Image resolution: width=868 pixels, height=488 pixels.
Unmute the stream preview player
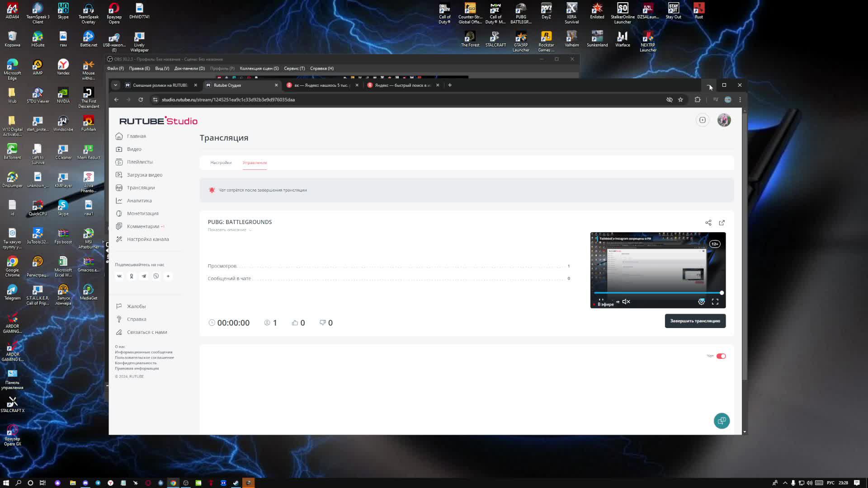626,302
